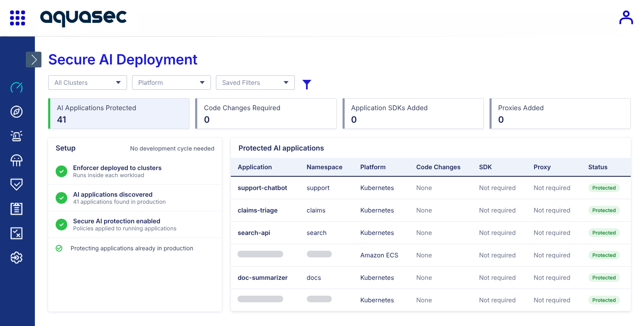
Task: Select the AI Applications Protected card
Action: click(x=119, y=114)
